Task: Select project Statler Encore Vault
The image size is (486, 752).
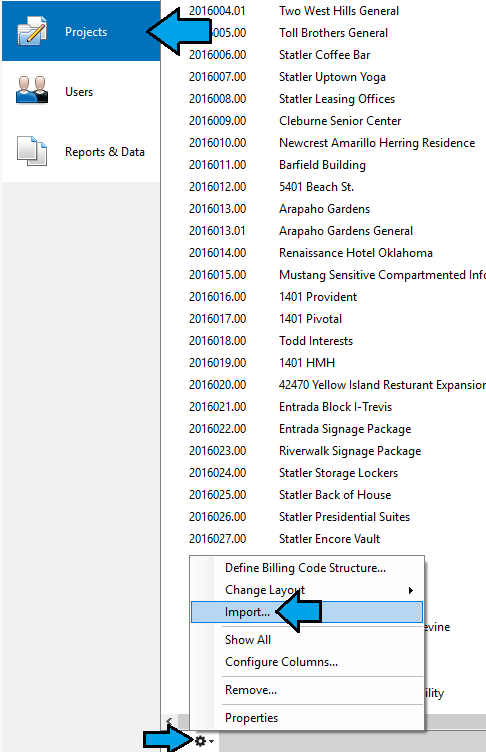Action: [x=329, y=539]
